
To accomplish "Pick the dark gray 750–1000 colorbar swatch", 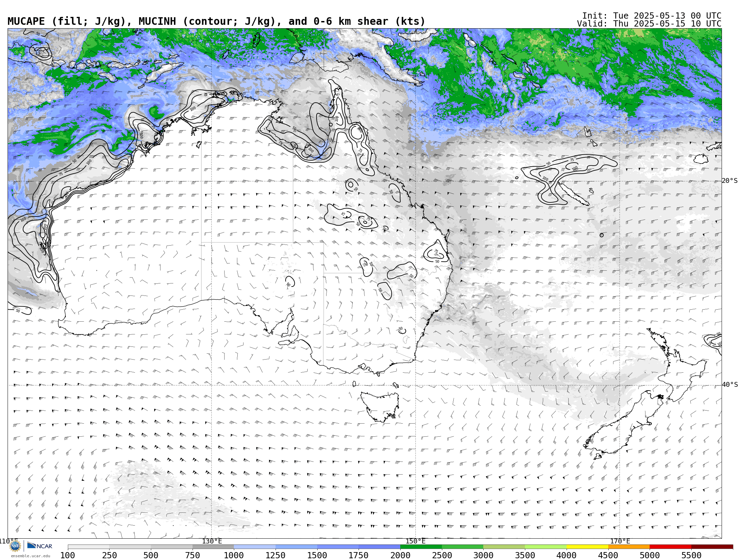I will tap(213, 547).
